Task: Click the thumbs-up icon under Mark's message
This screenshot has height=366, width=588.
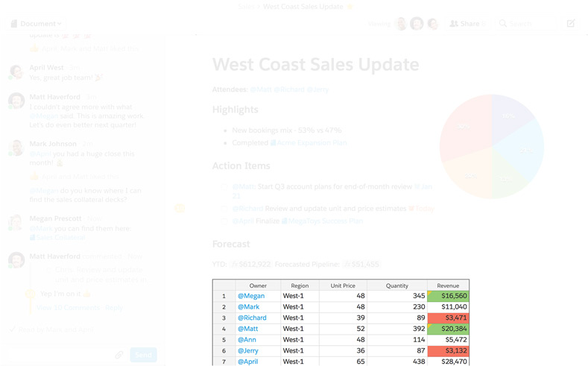Action: pyautogui.click(x=34, y=177)
